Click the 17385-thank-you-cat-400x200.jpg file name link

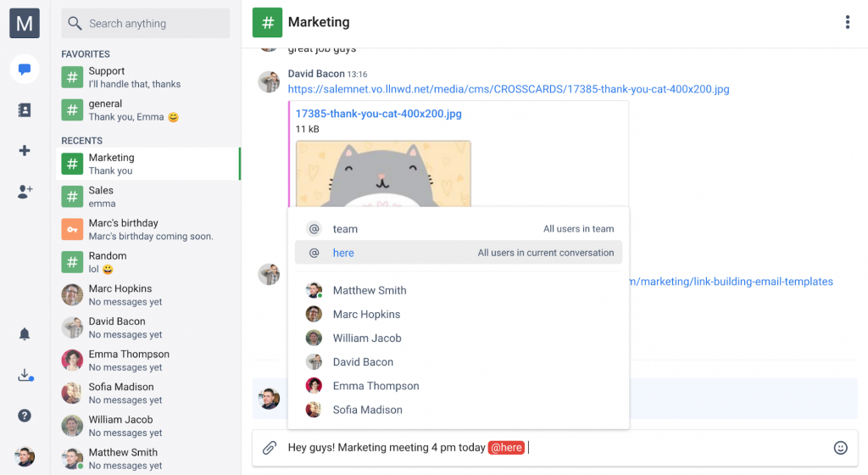coord(378,114)
